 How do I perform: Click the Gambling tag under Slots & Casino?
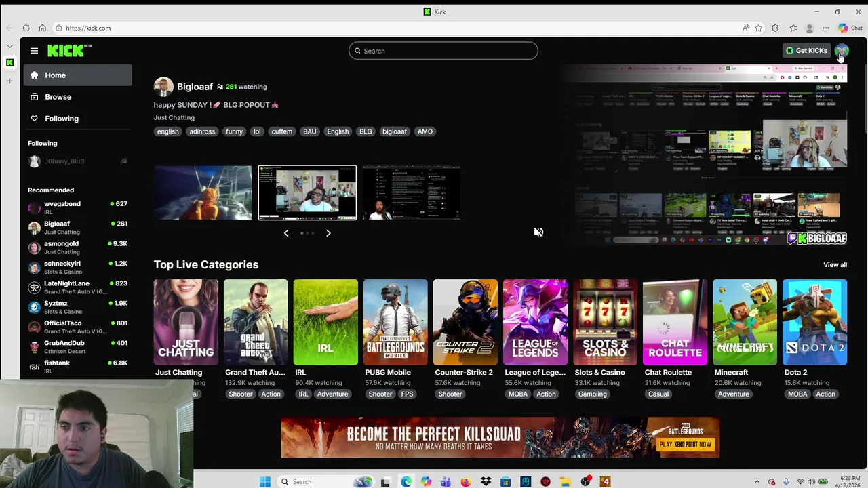click(x=593, y=394)
